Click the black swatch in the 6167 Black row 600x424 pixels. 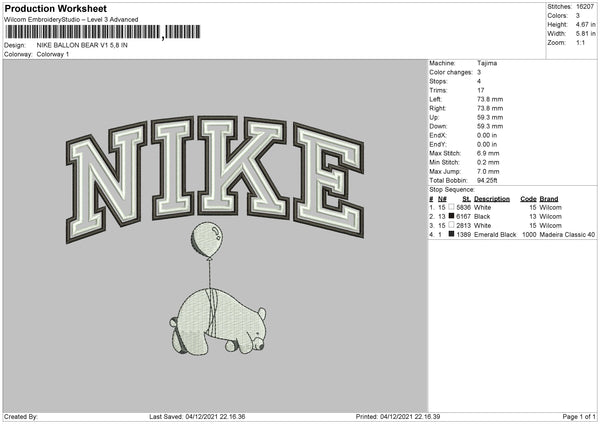451,216
